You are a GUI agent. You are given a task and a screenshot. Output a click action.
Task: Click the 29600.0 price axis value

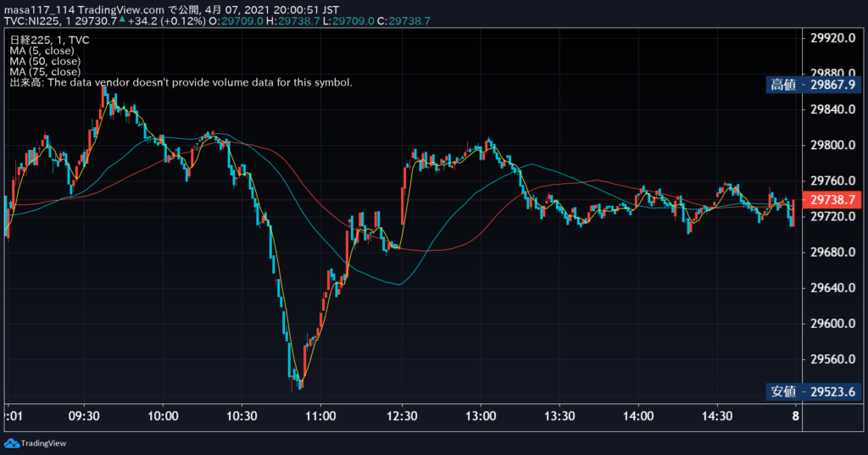[832, 324]
